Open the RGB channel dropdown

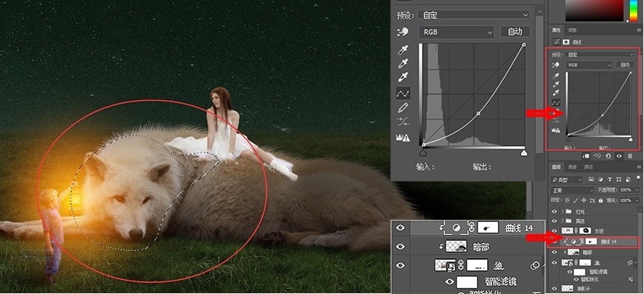456,32
